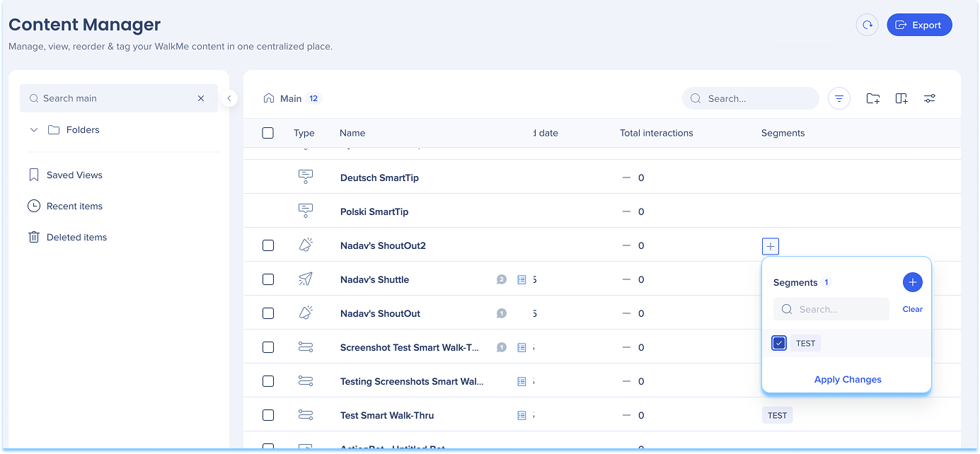Uncheck the TEST segment checkbox
Viewport: 980px width, 454px height.
(779, 343)
